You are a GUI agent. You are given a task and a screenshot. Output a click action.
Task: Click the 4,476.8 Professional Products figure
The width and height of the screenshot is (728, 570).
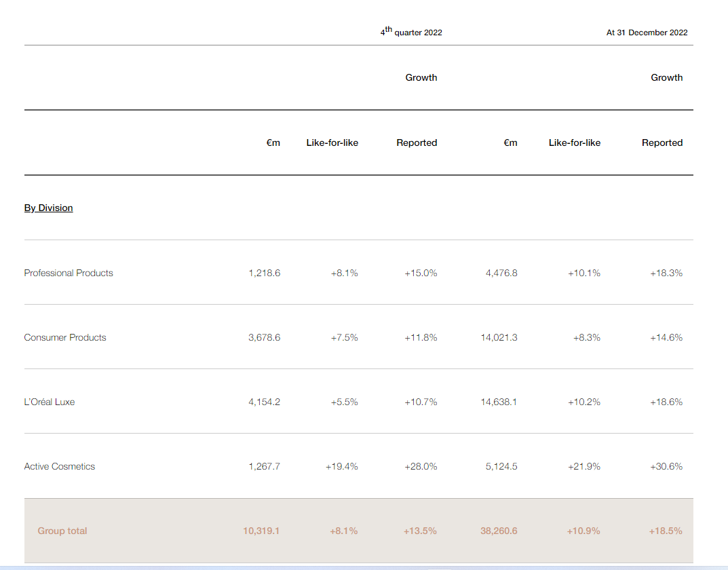pyautogui.click(x=501, y=273)
